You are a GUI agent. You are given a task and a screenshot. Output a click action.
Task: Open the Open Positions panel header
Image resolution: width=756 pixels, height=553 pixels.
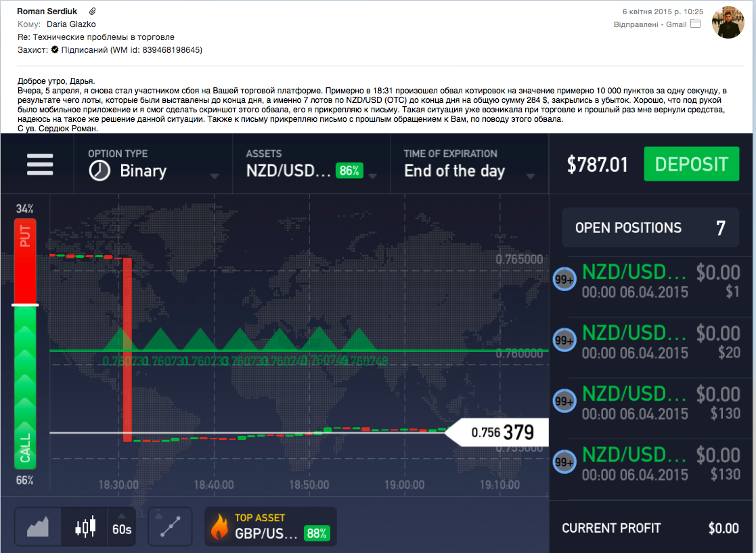click(x=650, y=227)
